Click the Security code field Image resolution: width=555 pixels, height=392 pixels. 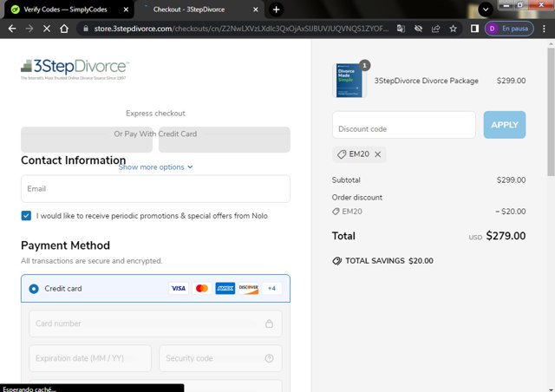pyautogui.click(x=220, y=358)
